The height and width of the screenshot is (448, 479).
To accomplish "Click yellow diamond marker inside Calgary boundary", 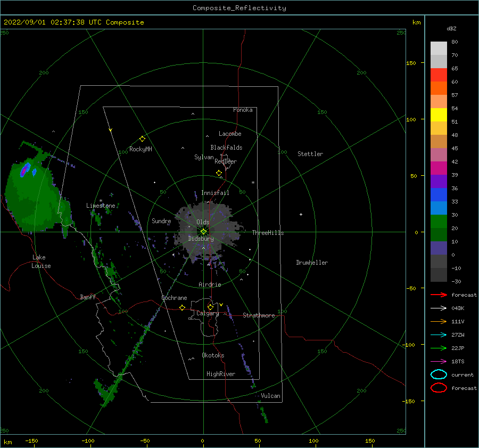I will 210,307.
